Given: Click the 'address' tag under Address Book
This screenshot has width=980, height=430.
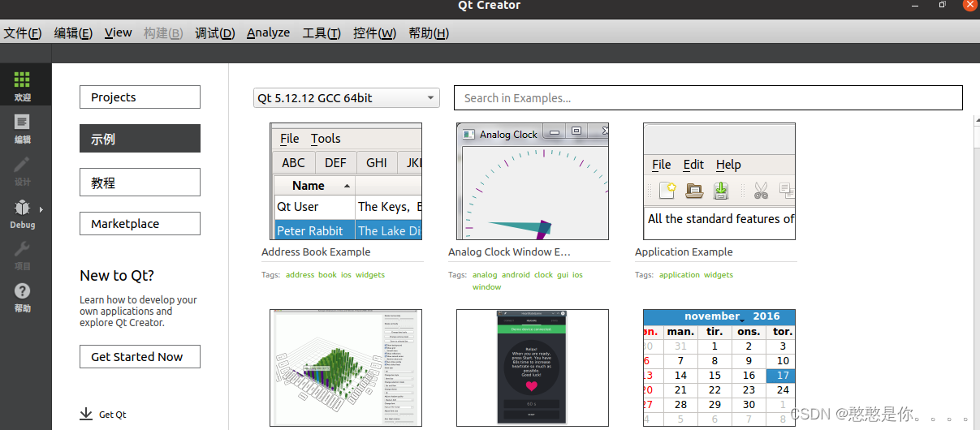Looking at the screenshot, I should pyautogui.click(x=300, y=275).
